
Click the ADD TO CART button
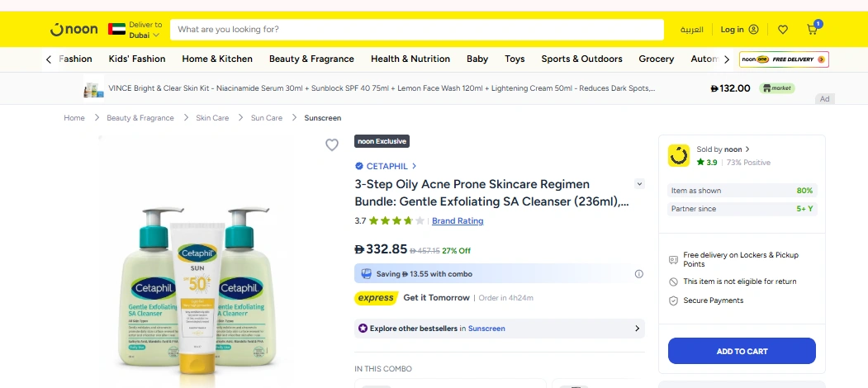(x=742, y=352)
